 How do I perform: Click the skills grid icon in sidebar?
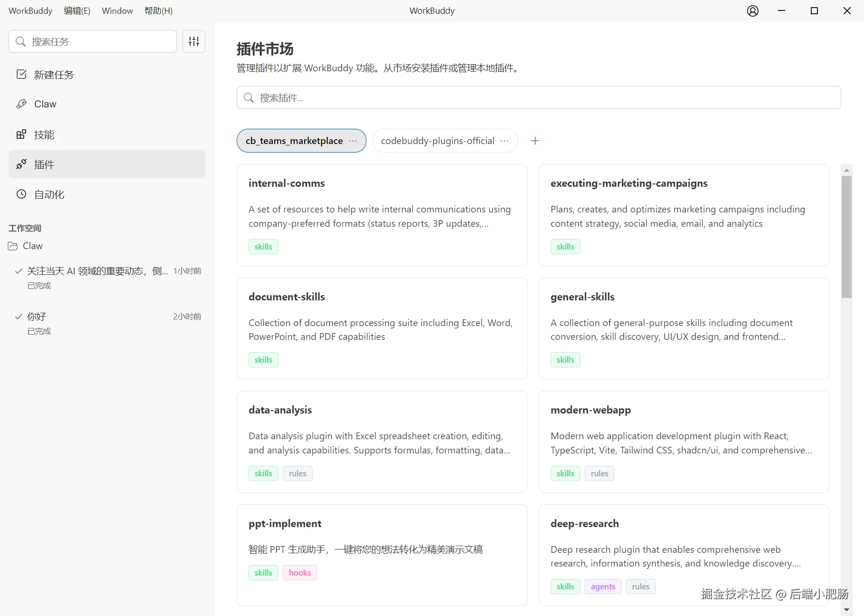(21, 135)
